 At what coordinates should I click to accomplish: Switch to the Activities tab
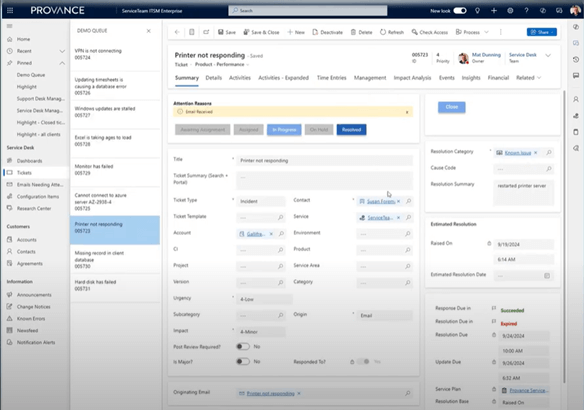[239, 78]
